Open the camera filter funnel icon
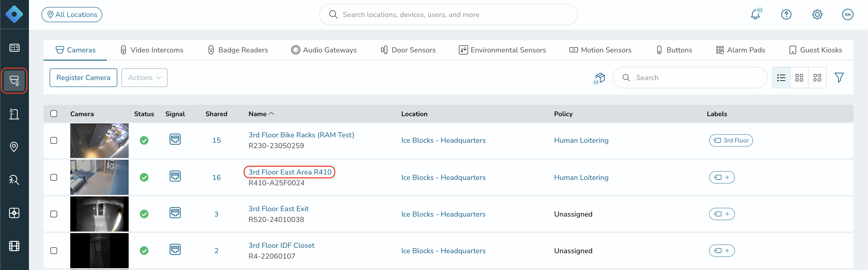Screen dimensions: 868x270 click(x=839, y=78)
